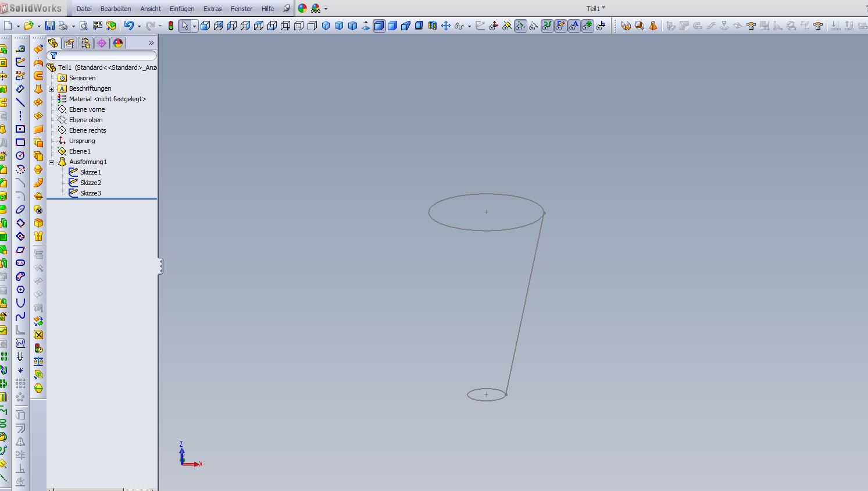Click the Pan view four-arrow icon
The width and height of the screenshot is (868, 491).
[x=446, y=26]
